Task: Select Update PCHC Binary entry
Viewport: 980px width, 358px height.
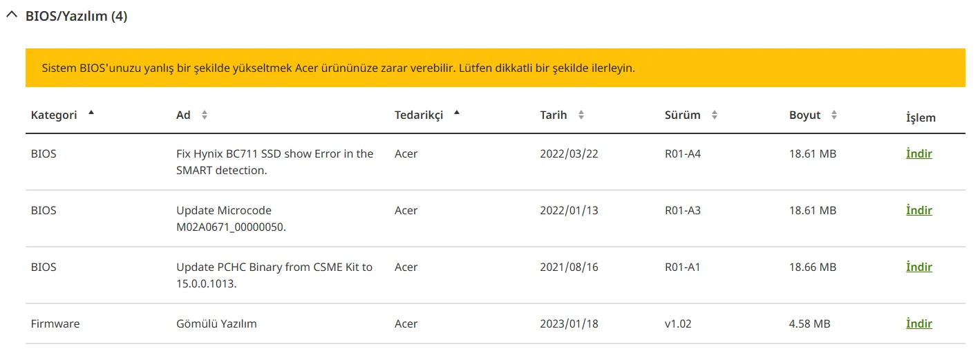Action: (274, 275)
